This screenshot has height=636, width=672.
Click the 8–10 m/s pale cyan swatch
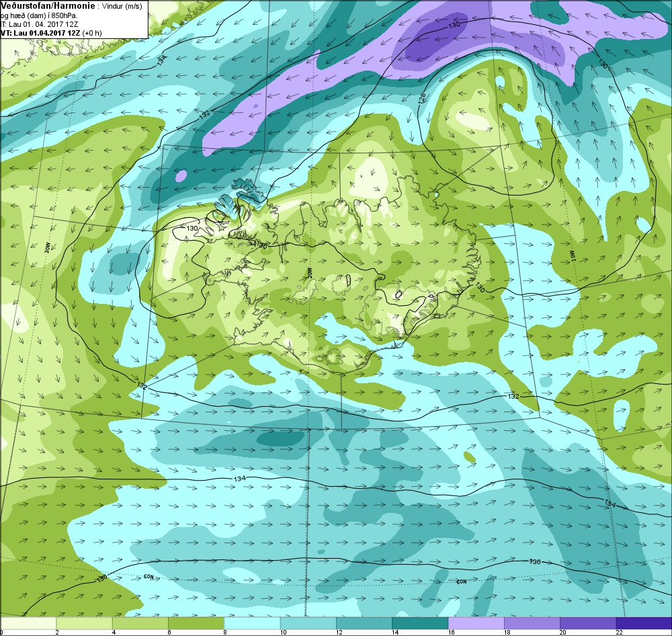252,623
